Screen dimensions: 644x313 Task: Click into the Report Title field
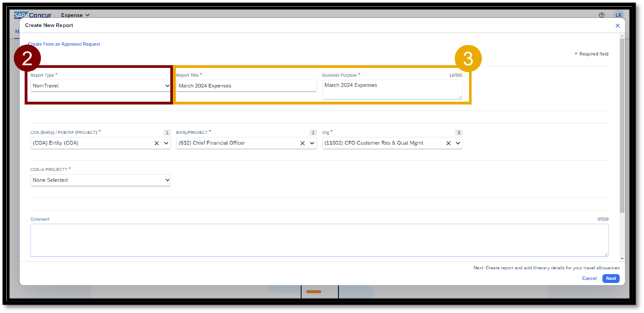(246, 86)
